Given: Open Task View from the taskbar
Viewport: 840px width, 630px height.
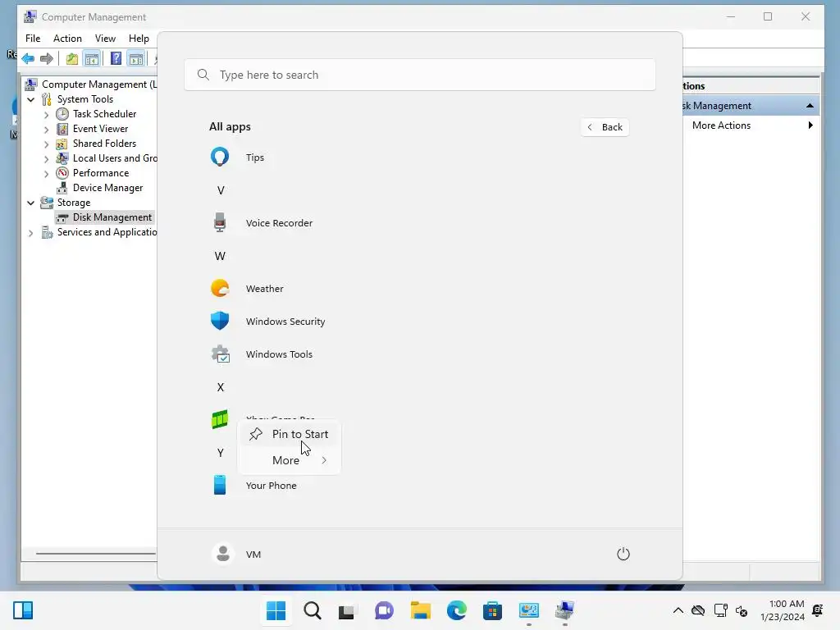Looking at the screenshot, I should tap(347, 610).
